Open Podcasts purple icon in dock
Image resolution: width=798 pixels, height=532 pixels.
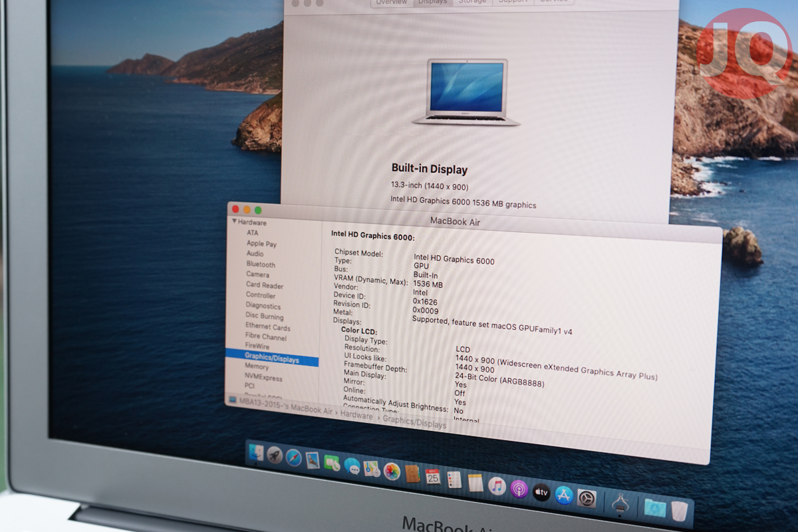[519, 489]
